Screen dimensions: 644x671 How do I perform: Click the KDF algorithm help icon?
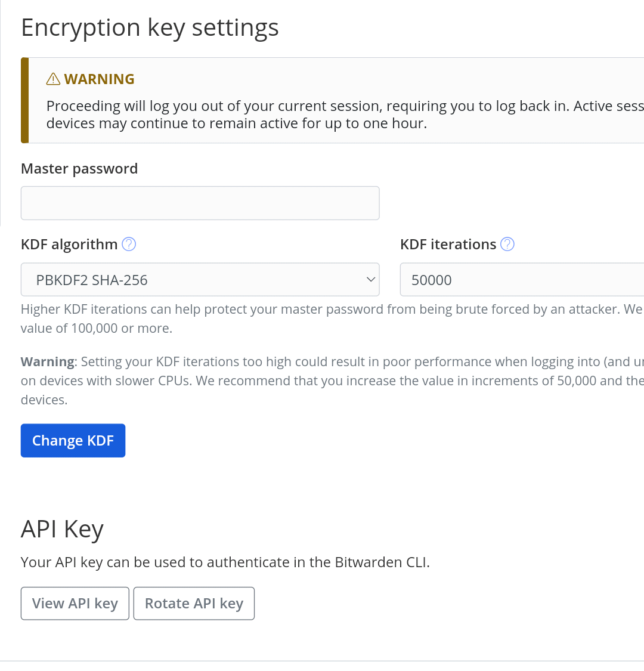pyautogui.click(x=129, y=244)
